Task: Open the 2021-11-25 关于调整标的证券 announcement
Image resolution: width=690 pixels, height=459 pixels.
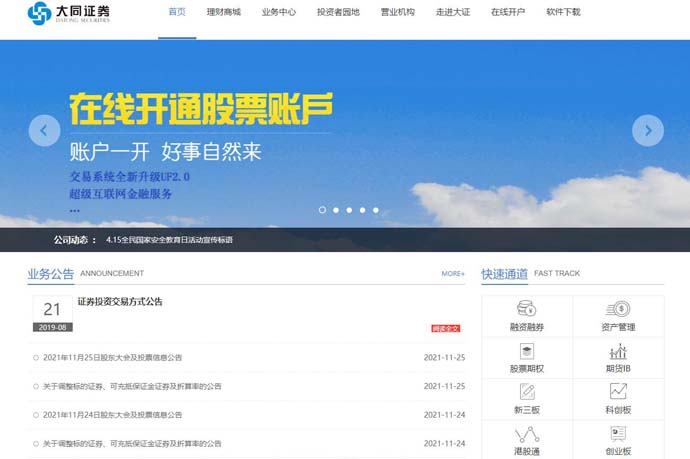Action: tap(132, 386)
